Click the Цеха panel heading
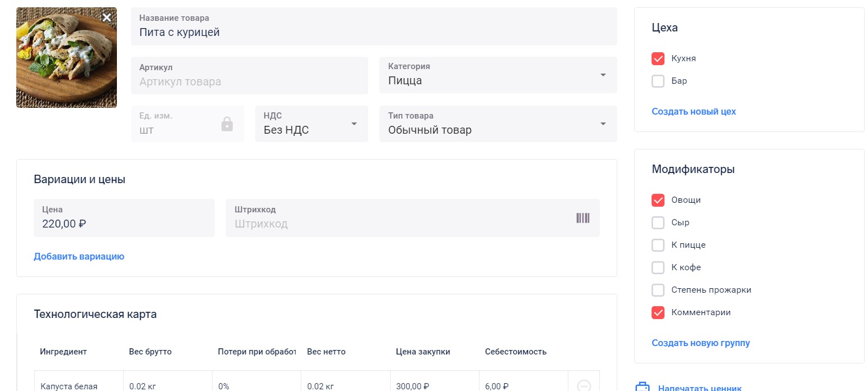The image size is (868, 391). click(x=664, y=28)
